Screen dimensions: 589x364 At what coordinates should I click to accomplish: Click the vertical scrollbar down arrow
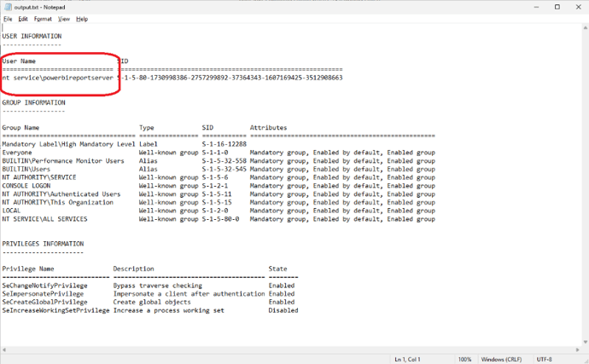(585, 341)
